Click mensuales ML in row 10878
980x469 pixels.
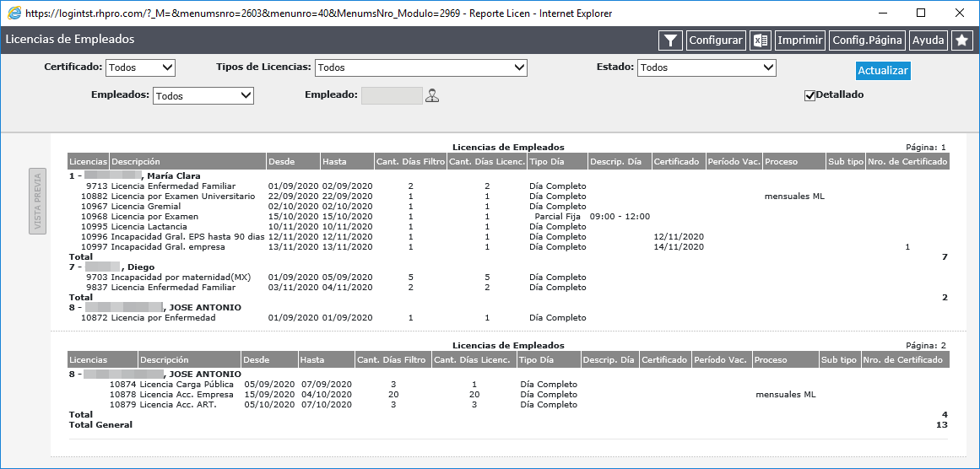786,395
